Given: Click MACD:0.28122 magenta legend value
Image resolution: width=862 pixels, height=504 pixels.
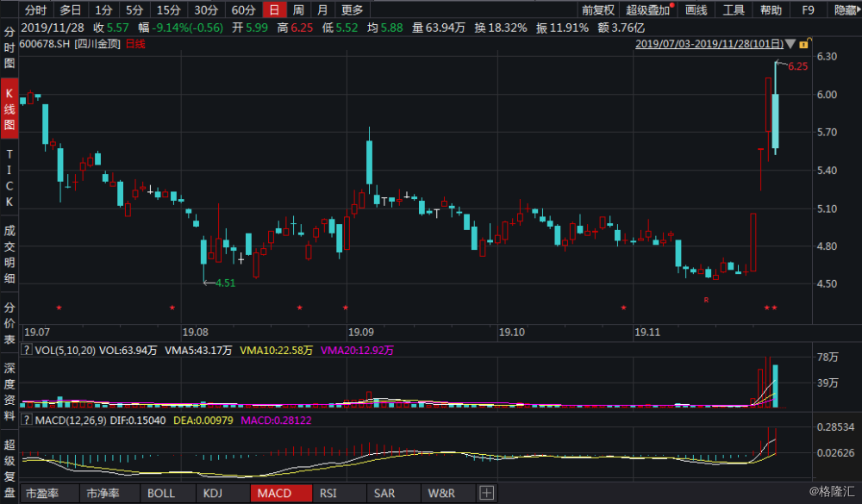Looking at the screenshot, I should (x=276, y=420).
